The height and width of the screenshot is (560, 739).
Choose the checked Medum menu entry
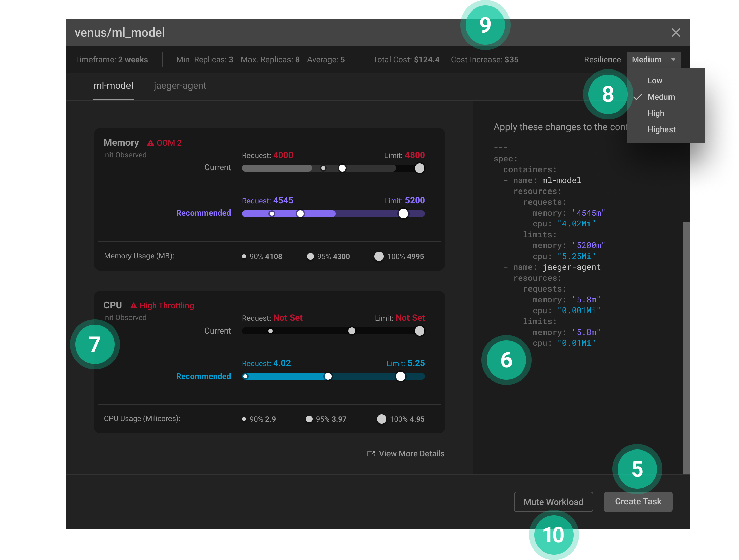click(x=661, y=97)
